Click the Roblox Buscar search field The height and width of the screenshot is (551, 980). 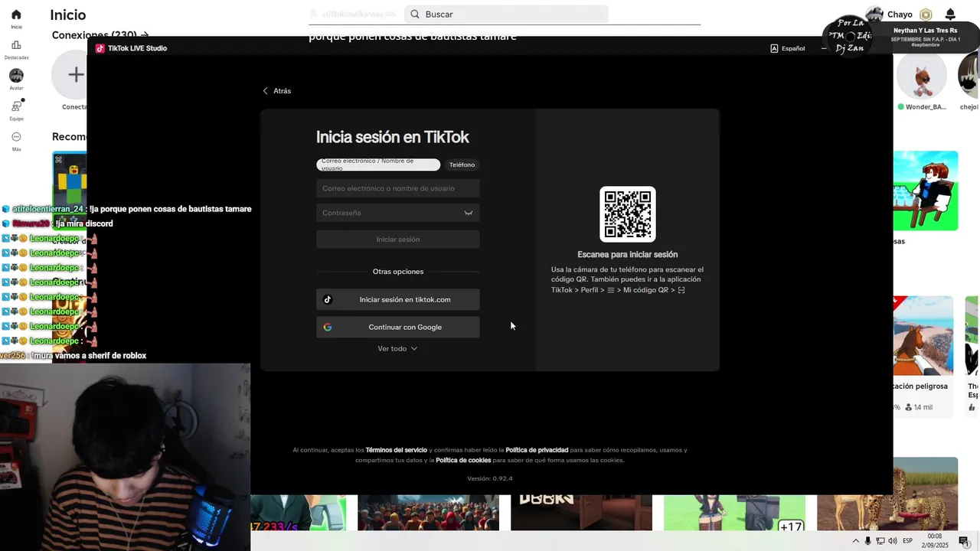tap(505, 14)
